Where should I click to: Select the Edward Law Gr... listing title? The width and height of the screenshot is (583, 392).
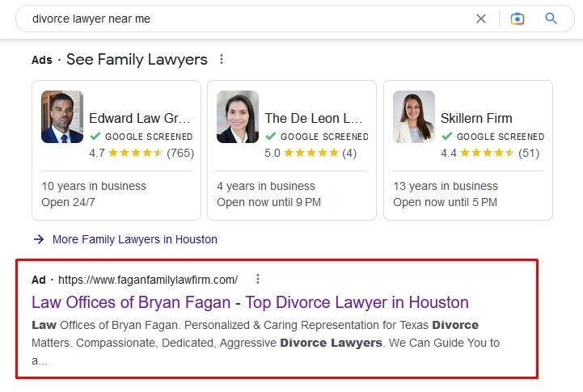pyautogui.click(x=140, y=118)
